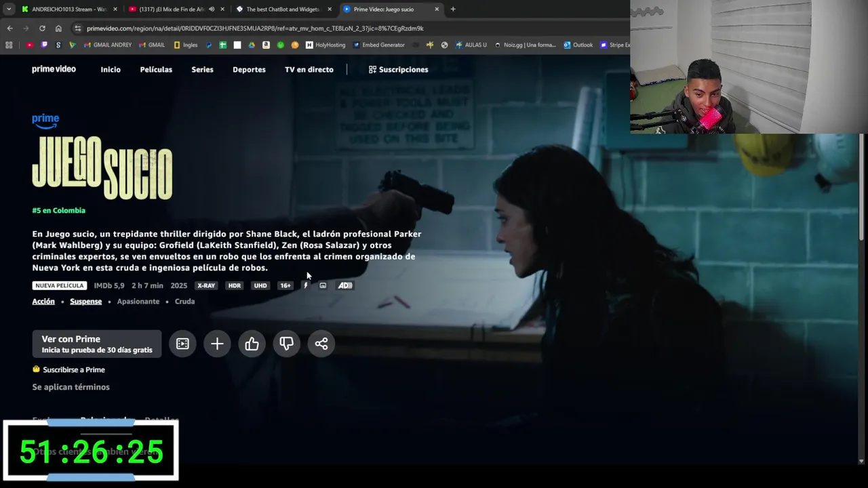This screenshot has width=868, height=488.
Task: Open the YouTube bookmark icon
Action: point(30,45)
